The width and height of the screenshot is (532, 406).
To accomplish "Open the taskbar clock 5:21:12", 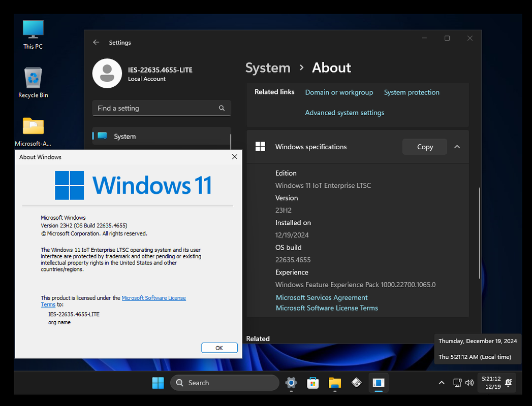I will (x=491, y=383).
